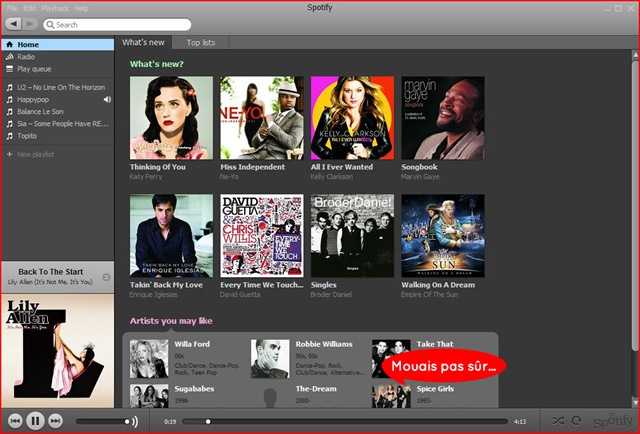Image resolution: width=640 pixels, height=434 pixels.
Task: Open Broder Daniel Singles cover
Action: pyautogui.click(x=352, y=236)
